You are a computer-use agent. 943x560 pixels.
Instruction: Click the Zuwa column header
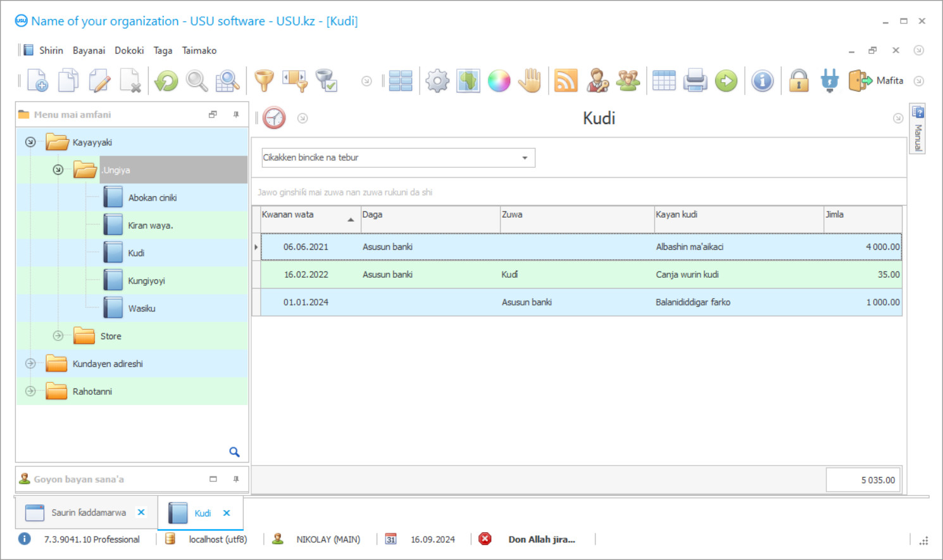(577, 219)
